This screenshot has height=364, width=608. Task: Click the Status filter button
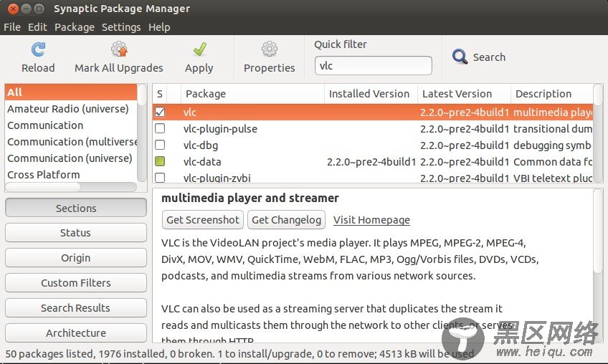[76, 233]
